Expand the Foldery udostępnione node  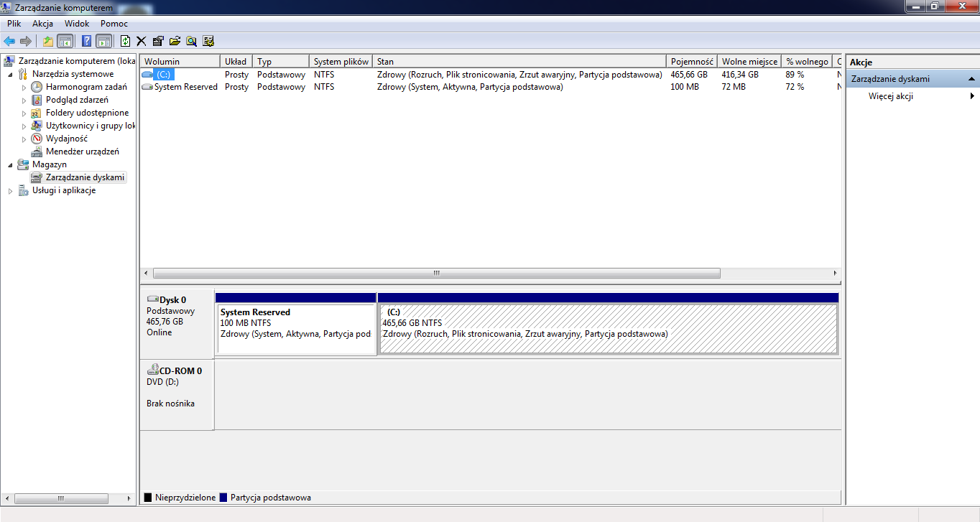coord(24,113)
